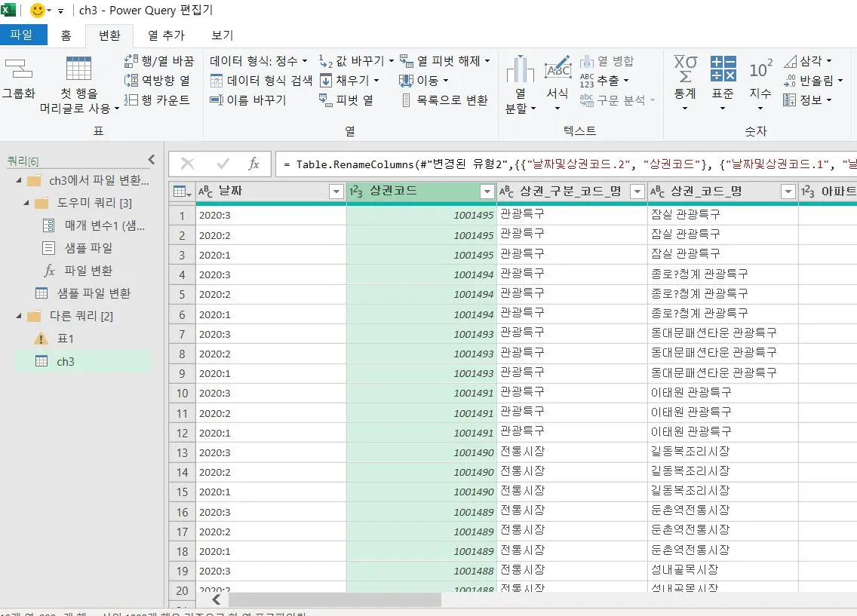Select 샘플 파일 query
857x616 pixels.
tap(78, 248)
